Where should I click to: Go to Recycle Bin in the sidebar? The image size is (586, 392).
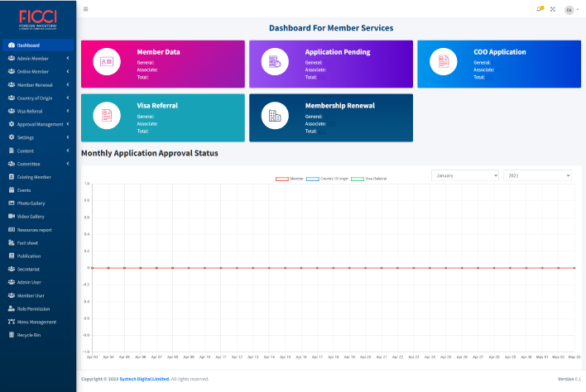tap(29, 335)
